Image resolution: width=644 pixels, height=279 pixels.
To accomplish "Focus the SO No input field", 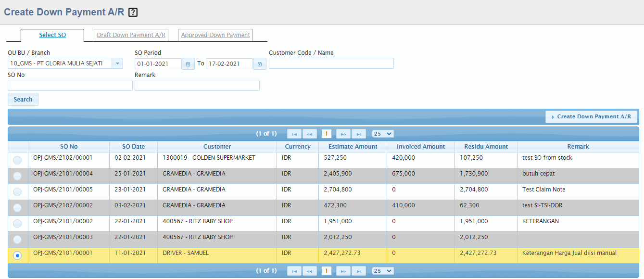I will pyautogui.click(x=70, y=86).
